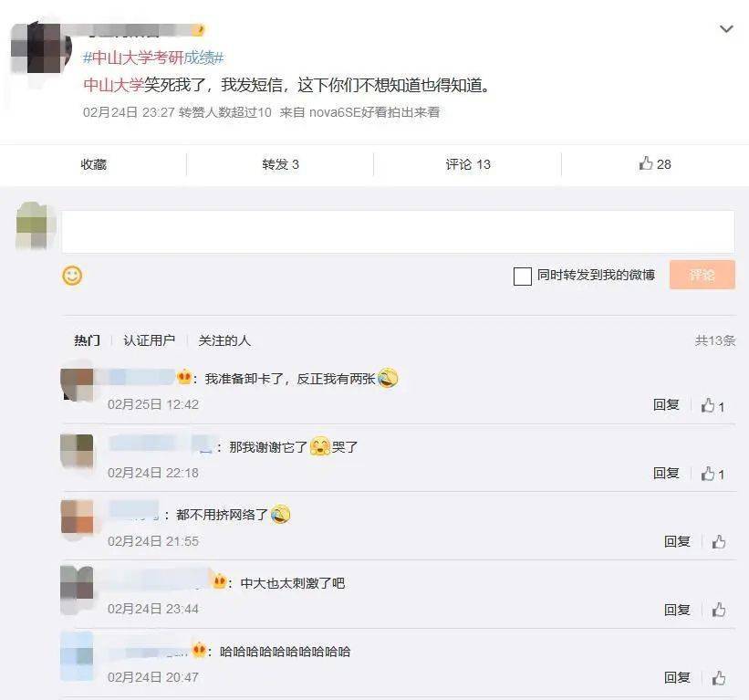Like the comment posted 02月24日 21:55

[x=718, y=542]
